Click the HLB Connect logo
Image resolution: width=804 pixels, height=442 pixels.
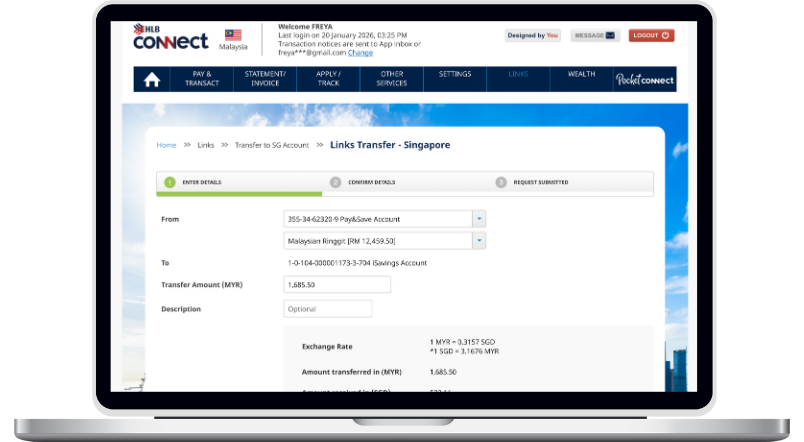pyautogui.click(x=170, y=38)
